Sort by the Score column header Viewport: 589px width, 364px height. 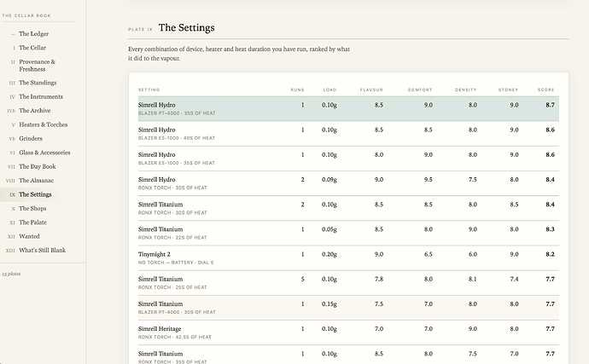(x=545, y=90)
